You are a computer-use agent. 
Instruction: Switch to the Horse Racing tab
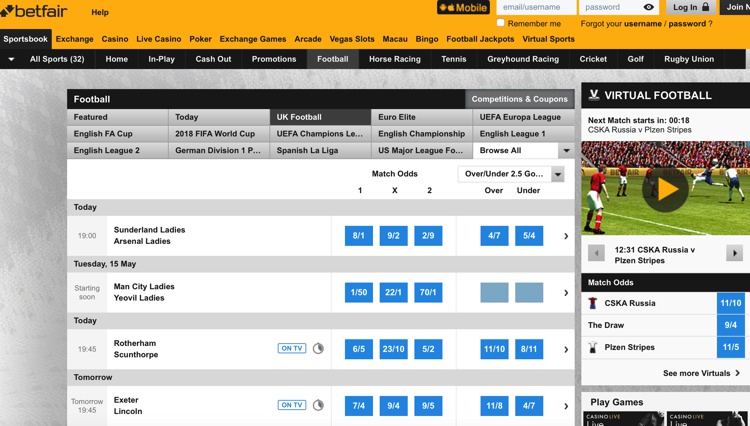point(394,59)
